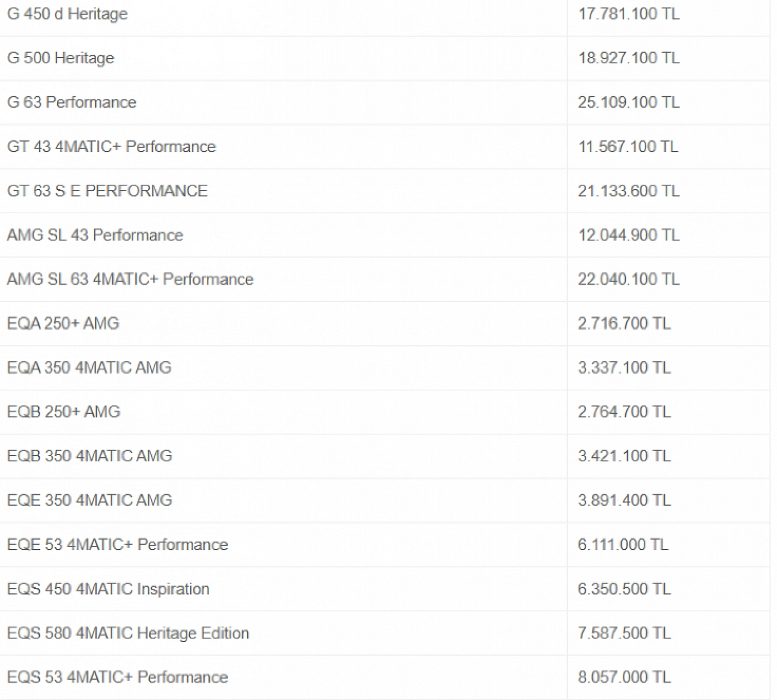
Task: Click the EQE 350 4MATIC AMG model
Action: 90,500
